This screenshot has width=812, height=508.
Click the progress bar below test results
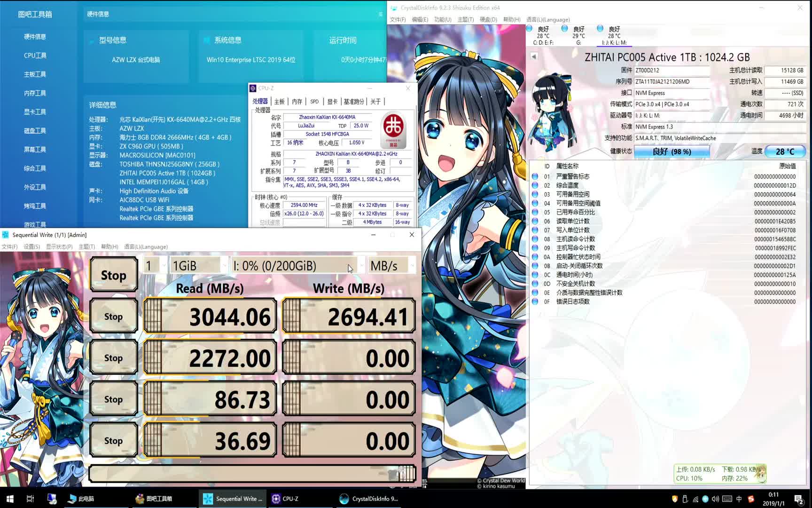pos(252,474)
